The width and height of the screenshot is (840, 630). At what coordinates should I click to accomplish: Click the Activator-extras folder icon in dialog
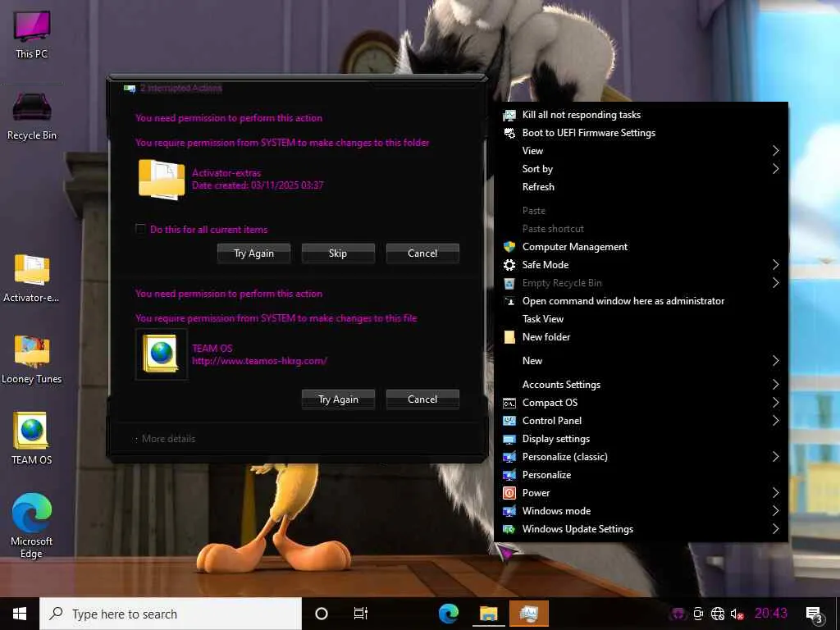click(162, 179)
